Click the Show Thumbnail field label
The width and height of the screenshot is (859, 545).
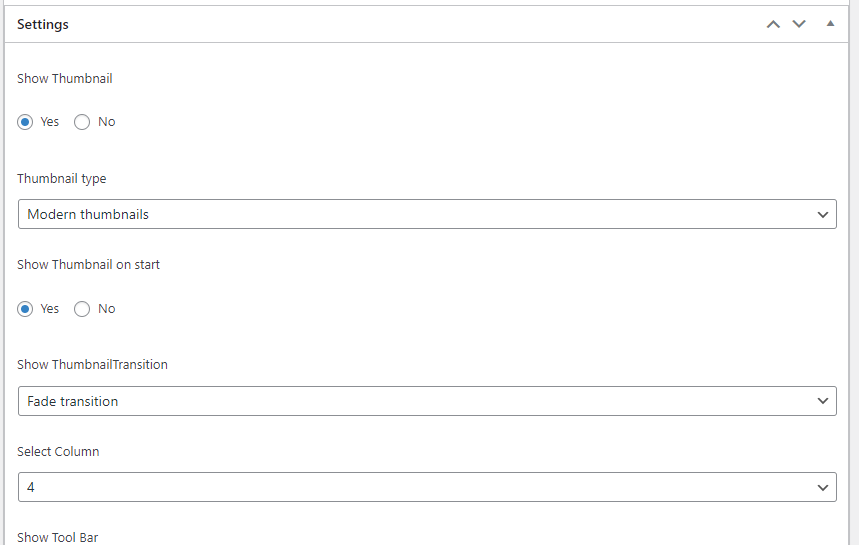65,78
